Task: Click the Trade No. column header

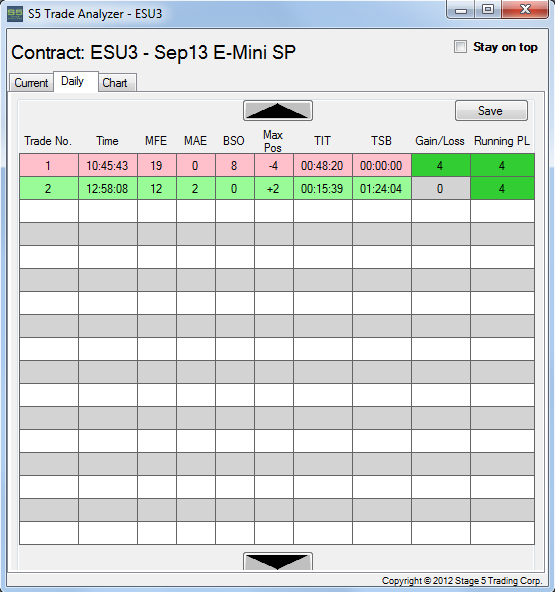Action: click(x=48, y=141)
